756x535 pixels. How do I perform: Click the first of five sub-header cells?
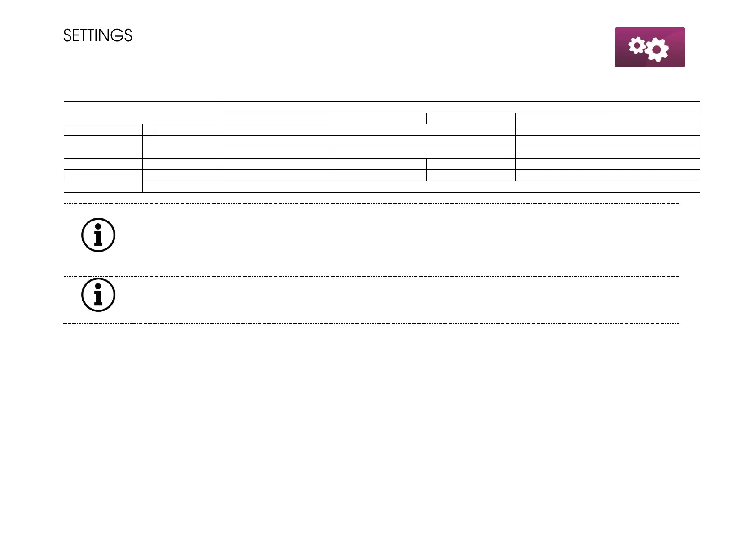pos(276,119)
